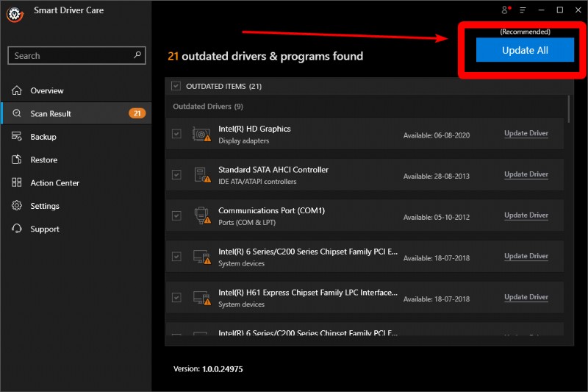Update Driver for Communications Port (COM1)
The width and height of the screenshot is (588, 392).
[x=526, y=215]
